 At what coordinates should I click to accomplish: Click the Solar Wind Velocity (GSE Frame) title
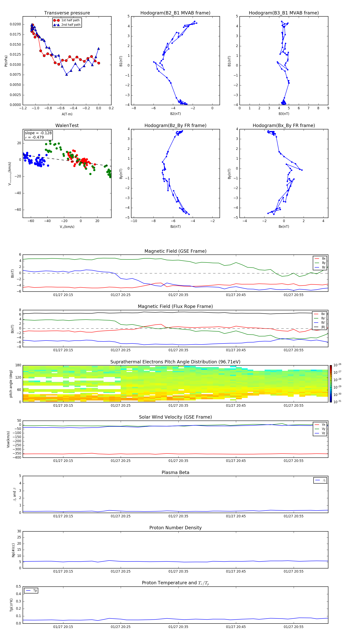pyautogui.click(x=175, y=417)
